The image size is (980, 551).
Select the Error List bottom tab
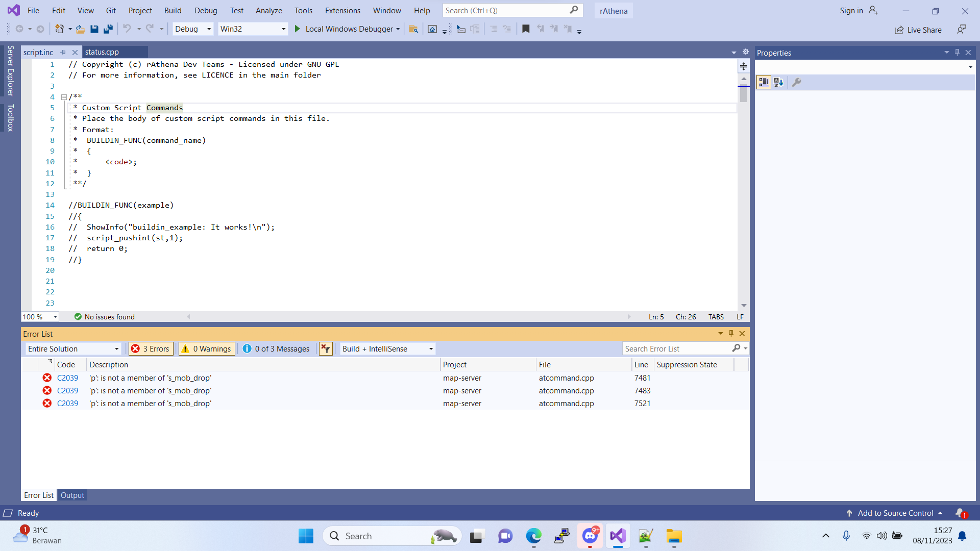click(39, 495)
